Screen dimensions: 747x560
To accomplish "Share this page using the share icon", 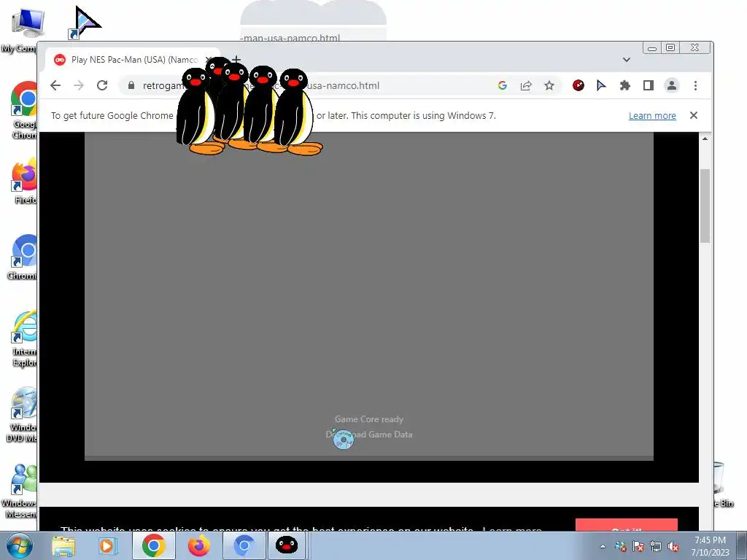I will point(526,86).
